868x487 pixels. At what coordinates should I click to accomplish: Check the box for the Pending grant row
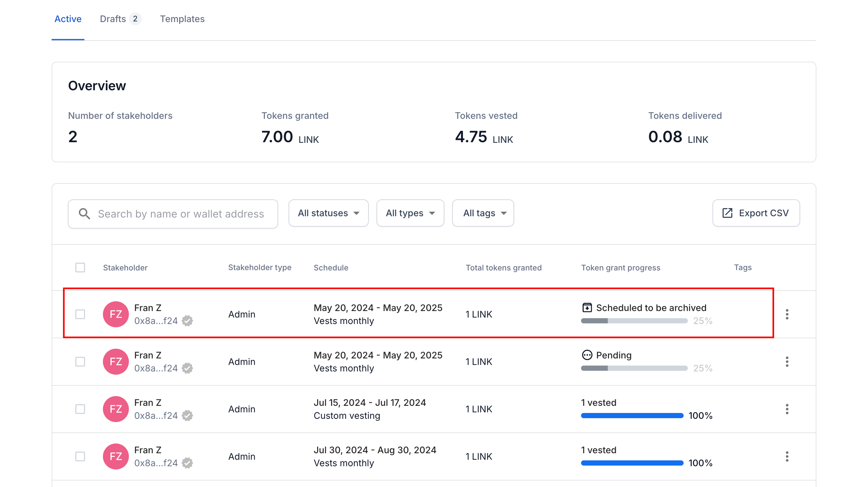(x=80, y=362)
